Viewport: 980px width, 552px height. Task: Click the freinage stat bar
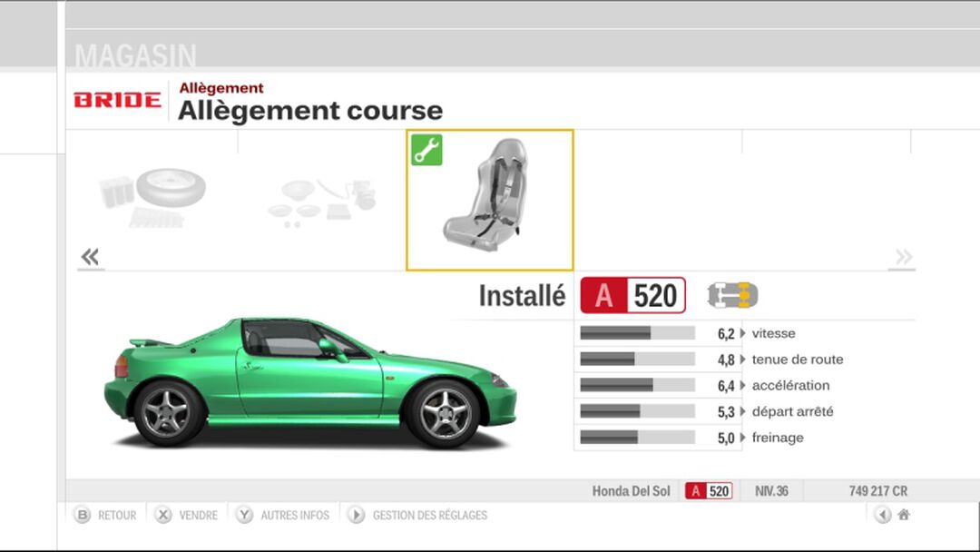pyautogui.click(x=638, y=437)
